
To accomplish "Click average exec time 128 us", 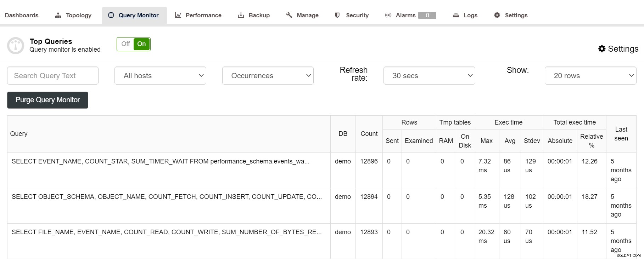I will (509, 201).
